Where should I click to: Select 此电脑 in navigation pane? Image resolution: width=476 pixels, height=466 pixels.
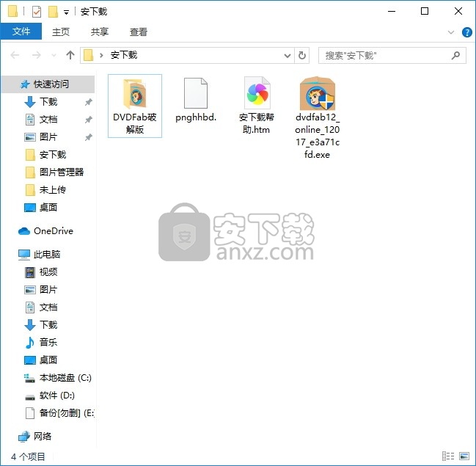coord(39,254)
